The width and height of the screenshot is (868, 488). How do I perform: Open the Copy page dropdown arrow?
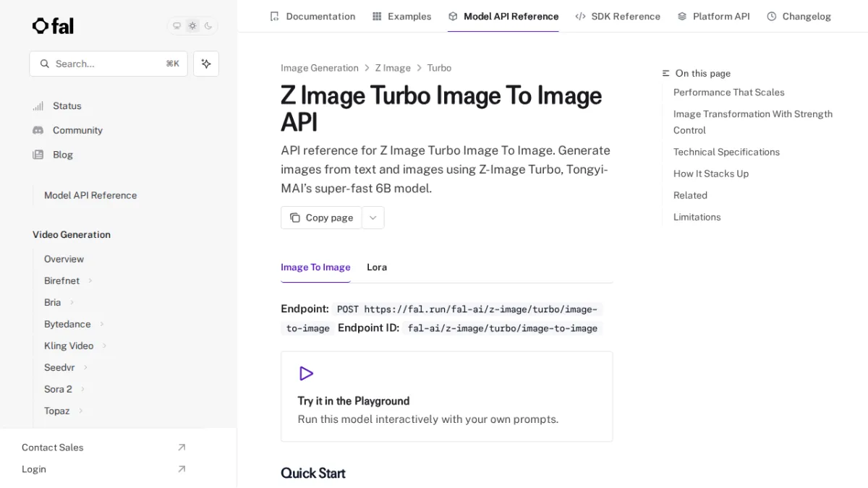tap(373, 218)
